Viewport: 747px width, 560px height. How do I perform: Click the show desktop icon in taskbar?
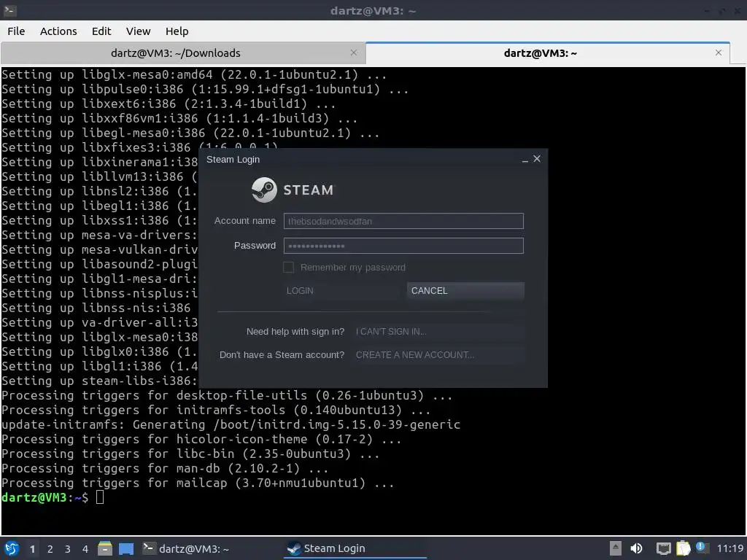[x=126, y=548]
